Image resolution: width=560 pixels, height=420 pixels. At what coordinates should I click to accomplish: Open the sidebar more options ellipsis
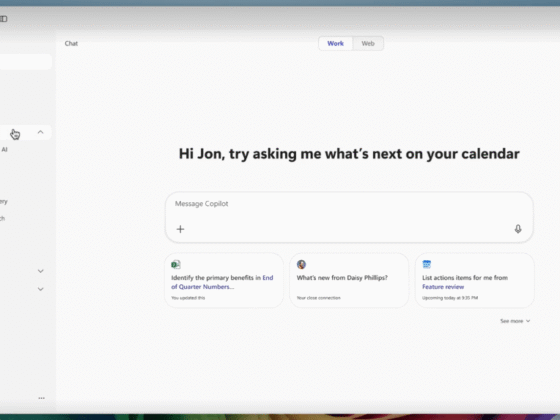[x=41, y=398]
